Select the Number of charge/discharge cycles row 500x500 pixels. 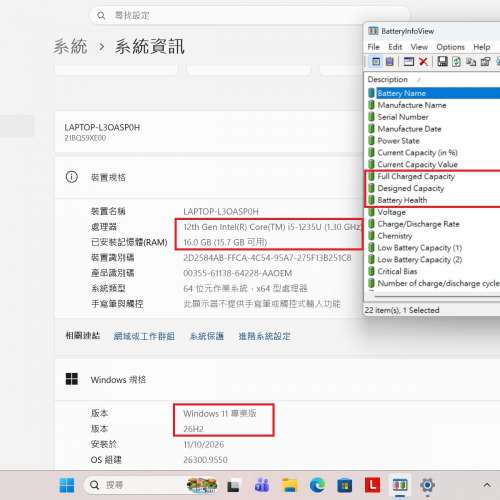[433, 283]
